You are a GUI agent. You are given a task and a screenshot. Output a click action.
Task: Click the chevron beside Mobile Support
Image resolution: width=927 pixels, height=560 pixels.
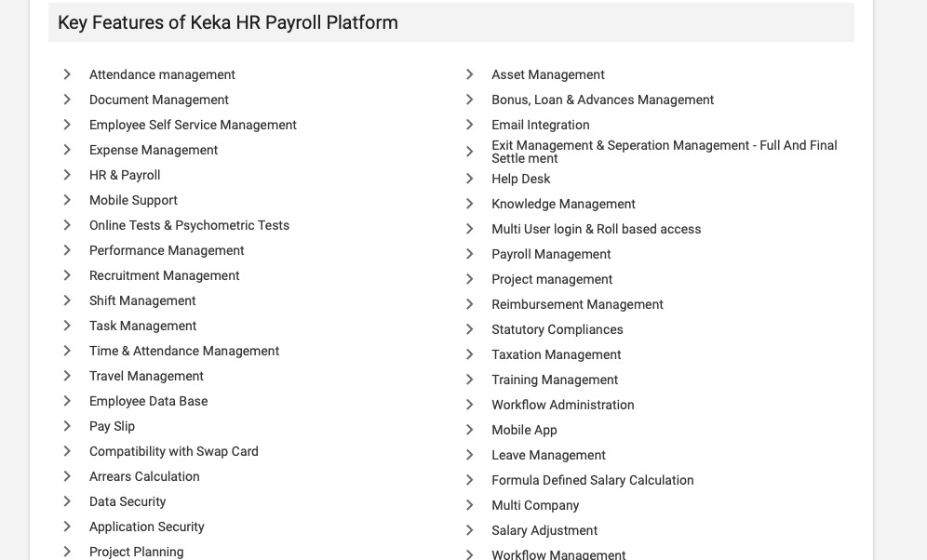point(67,200)
